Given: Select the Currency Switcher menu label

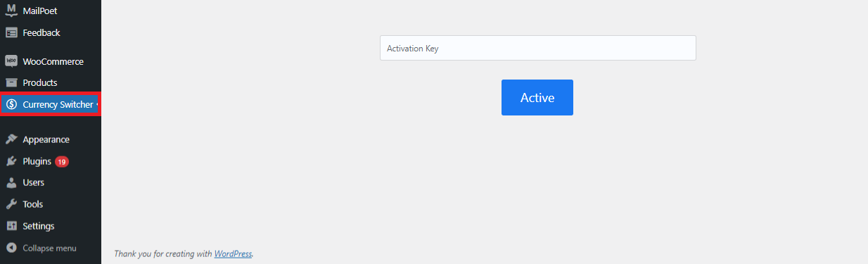Looking at the screenshot, I should coord(58,104).
